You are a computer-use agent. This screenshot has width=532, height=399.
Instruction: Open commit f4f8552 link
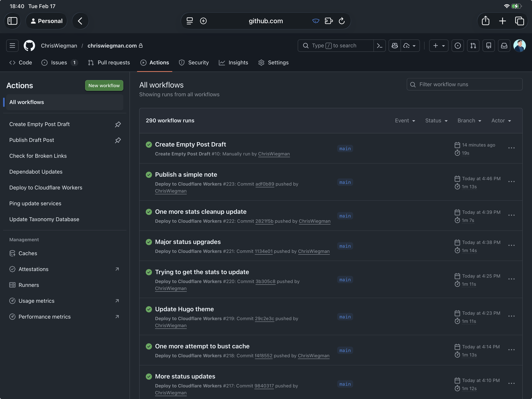click(x=263, y=356)
